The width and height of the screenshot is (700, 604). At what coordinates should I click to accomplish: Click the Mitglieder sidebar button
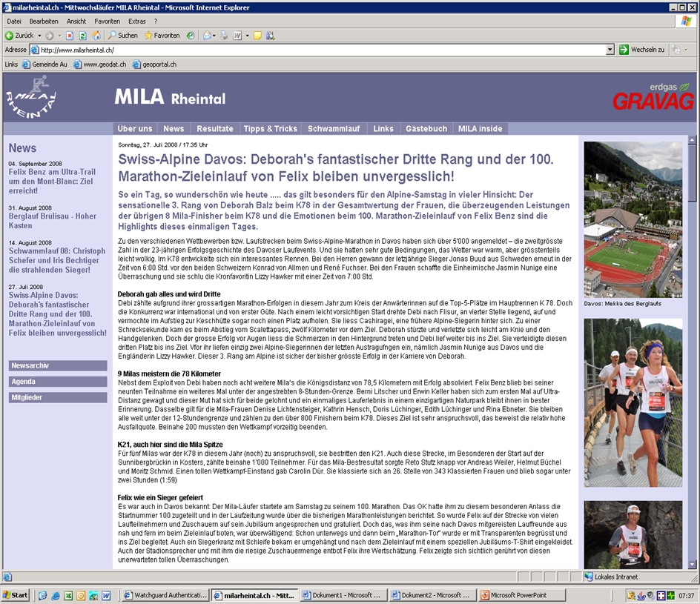point(58,397)
